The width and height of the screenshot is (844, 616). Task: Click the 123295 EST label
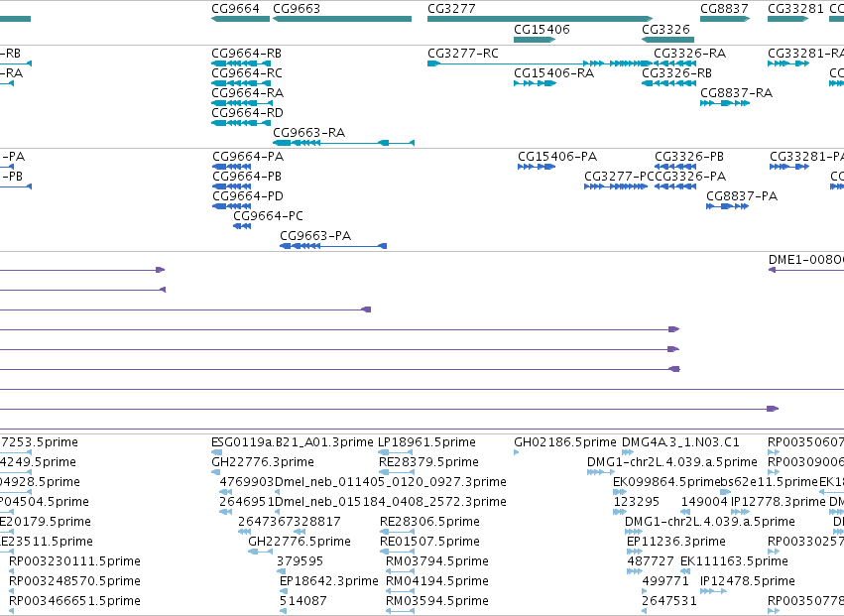[x=637, y=502]
